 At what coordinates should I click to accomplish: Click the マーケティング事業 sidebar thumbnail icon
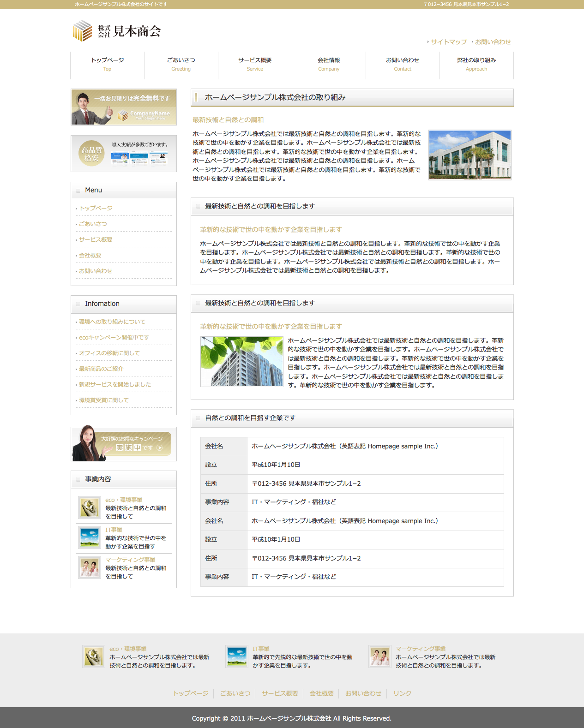[x=89, y=567]
